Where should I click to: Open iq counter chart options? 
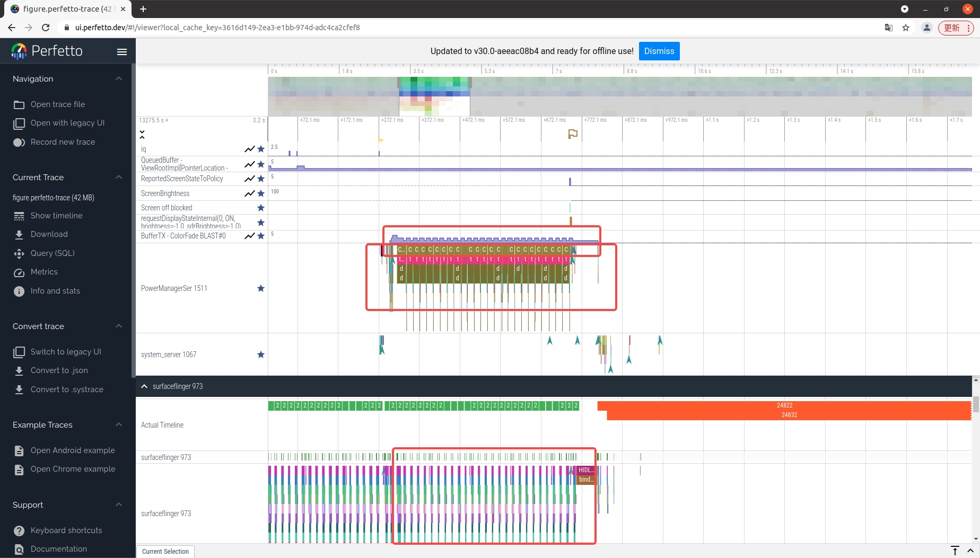tap(249, 149)
